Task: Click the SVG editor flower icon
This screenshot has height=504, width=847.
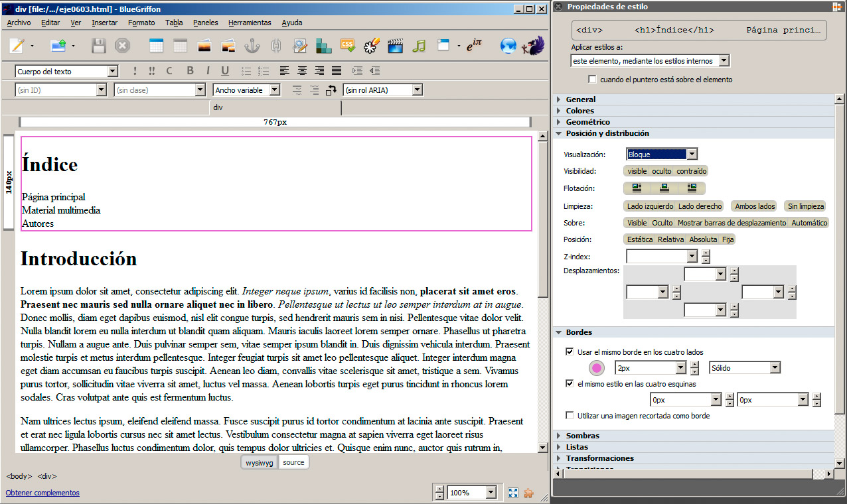Action: pyautogui.click(x=371, y=46)
